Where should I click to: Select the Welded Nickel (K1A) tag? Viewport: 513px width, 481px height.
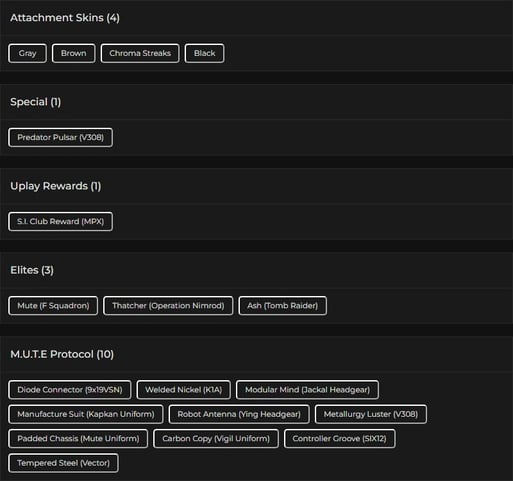coord(183,390)
